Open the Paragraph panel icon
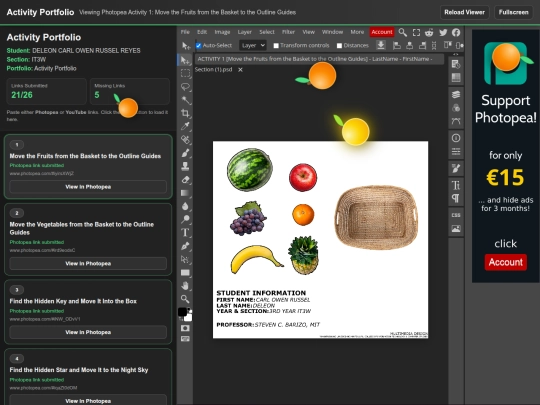Viewport: 540px width, 405px height. 456,198
